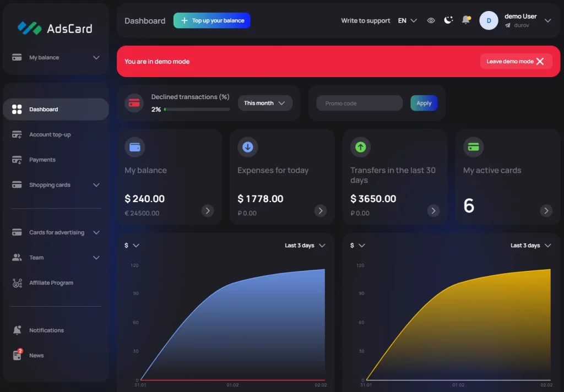
Task: Apply the promo code
Action: point(424,103)
